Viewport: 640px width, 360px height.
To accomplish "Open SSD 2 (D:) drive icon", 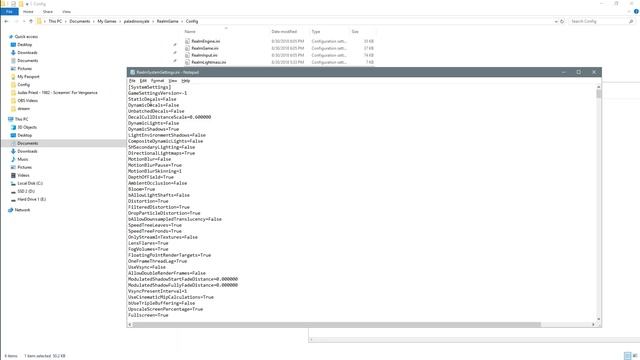I will point(13,191).
